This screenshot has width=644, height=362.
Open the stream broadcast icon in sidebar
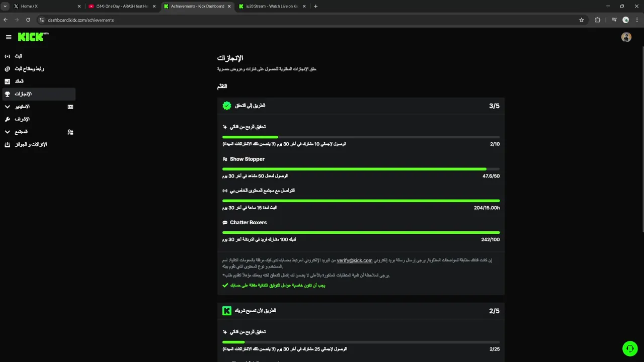click(7, 56)
